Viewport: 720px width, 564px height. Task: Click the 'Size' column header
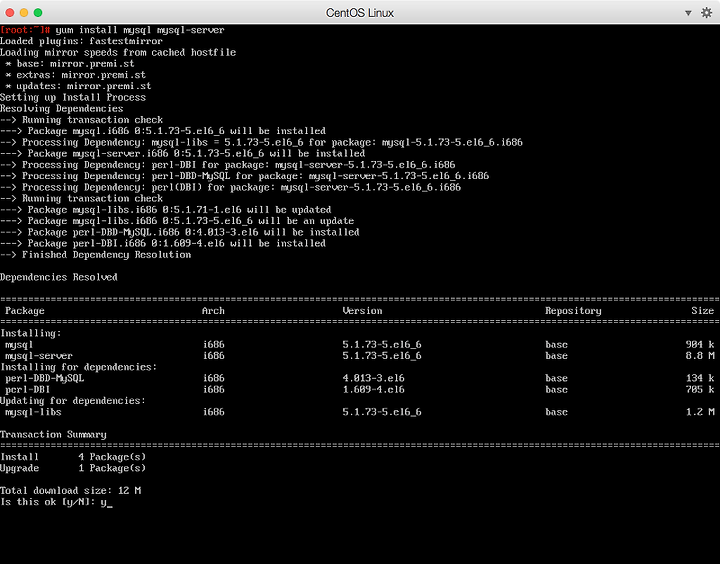click(x=703, y=311)
